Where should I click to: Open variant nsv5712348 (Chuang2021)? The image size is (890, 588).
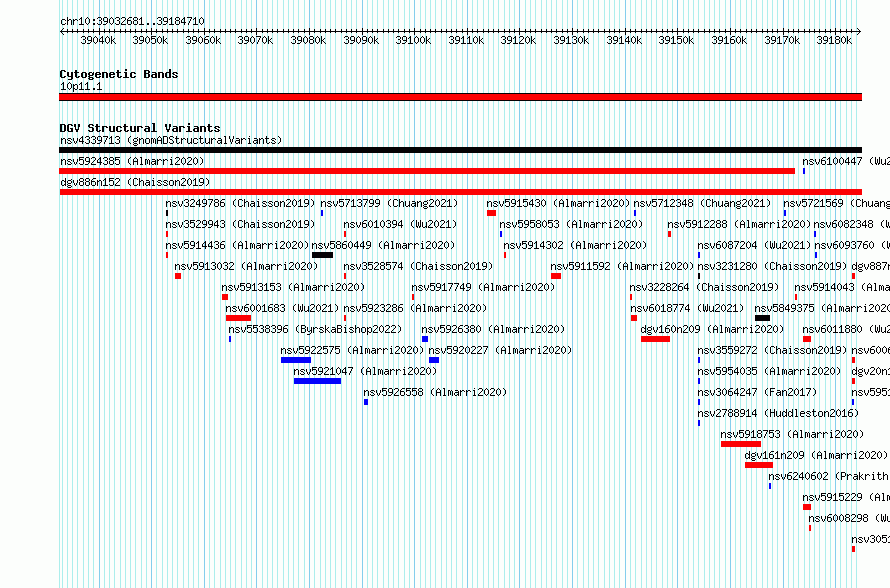click(x=702, y=203)
